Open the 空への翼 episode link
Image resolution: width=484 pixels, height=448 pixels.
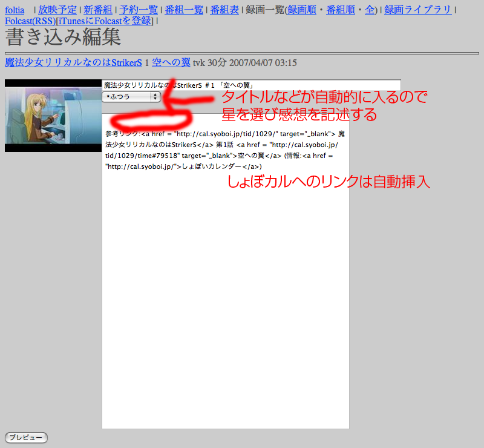171,63
